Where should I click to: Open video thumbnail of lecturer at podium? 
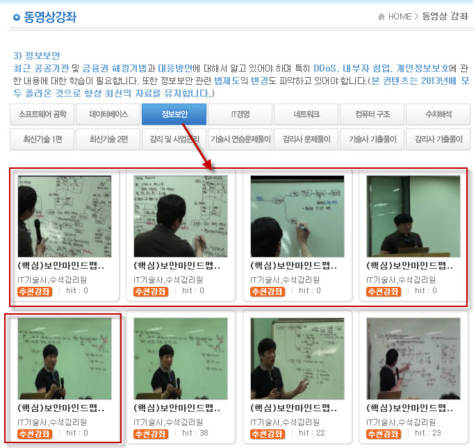[x=413, y=217]
